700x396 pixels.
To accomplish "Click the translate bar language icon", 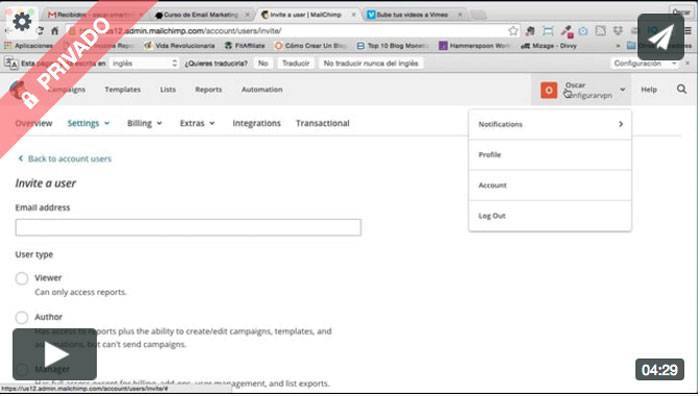I will 11,63.
